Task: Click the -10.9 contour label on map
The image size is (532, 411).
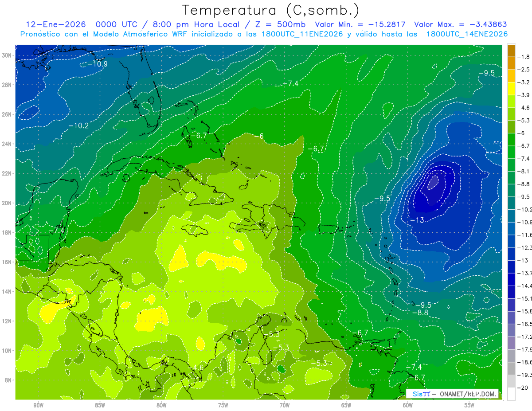Action: point(97,64)
